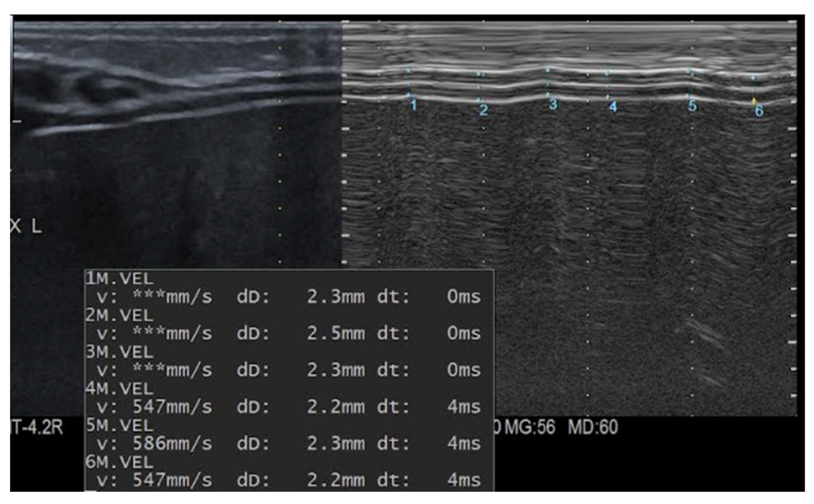This screenshot has height=504, width=814.
Task: Click caliper marker number 1
Action: point(413,105)
